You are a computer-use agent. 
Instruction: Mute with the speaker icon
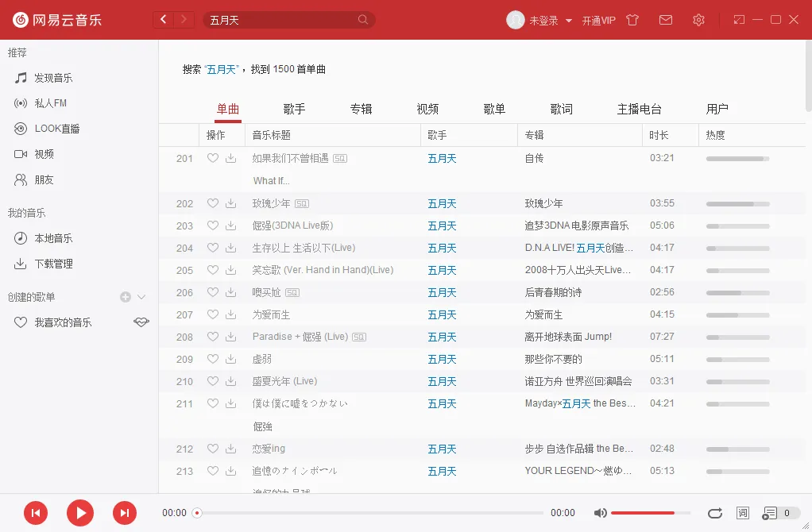pyautogui.click(x=600, y=513)
